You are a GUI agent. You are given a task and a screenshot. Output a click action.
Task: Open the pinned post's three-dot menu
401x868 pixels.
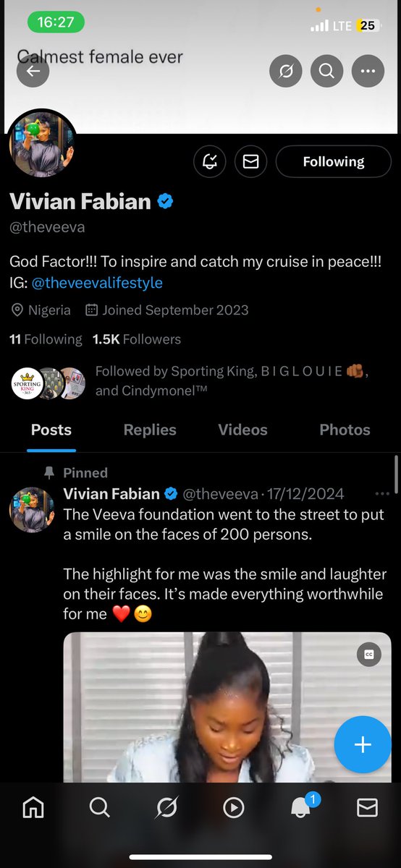(x=382, y=494)
